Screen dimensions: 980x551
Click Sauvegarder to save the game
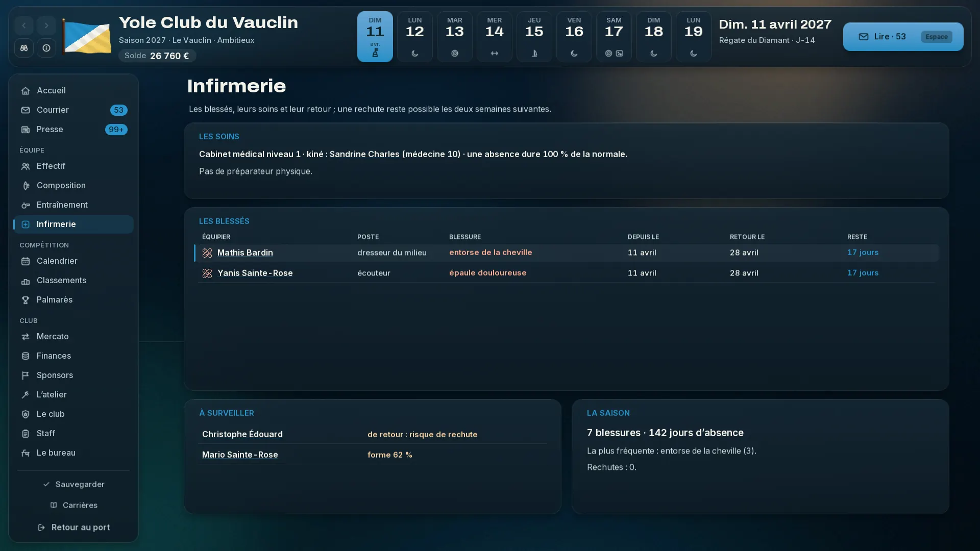point(73,484)
